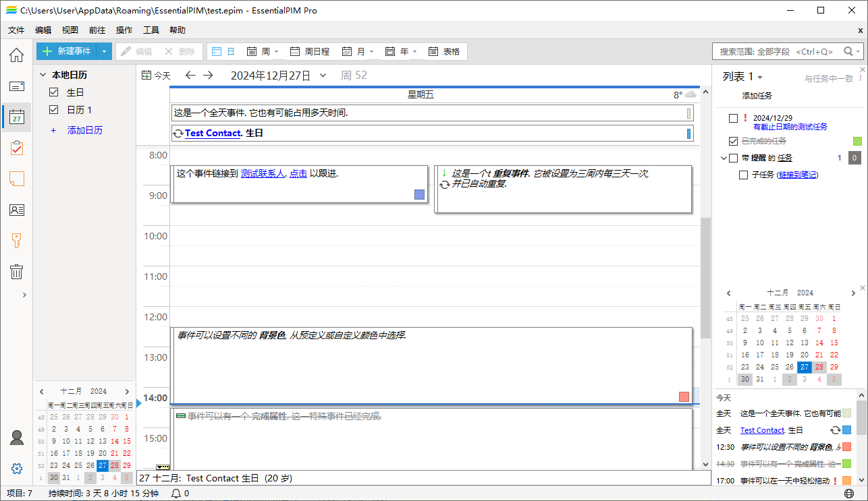The height and width of the screenshot is (501, 868).
Task: Open the 月 view dropdown arrow
Action: 372,51
